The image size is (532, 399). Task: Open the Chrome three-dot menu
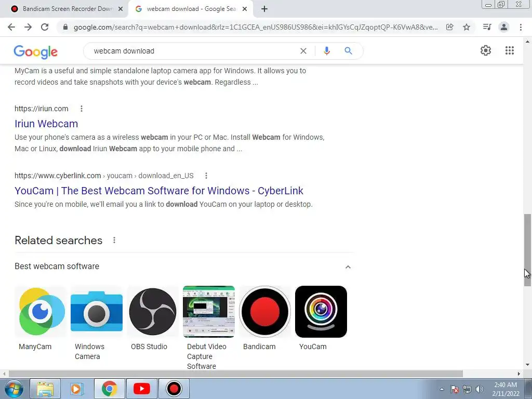tap(521, 27)
